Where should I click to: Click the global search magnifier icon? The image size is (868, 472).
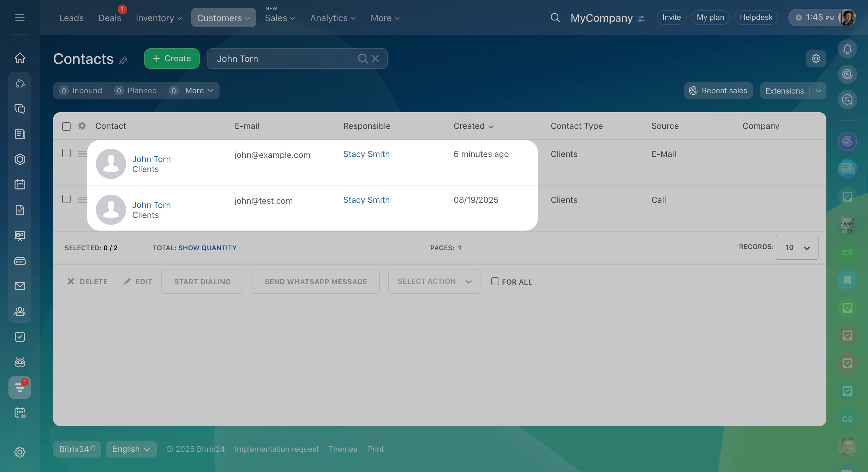[x=555, y=18]
